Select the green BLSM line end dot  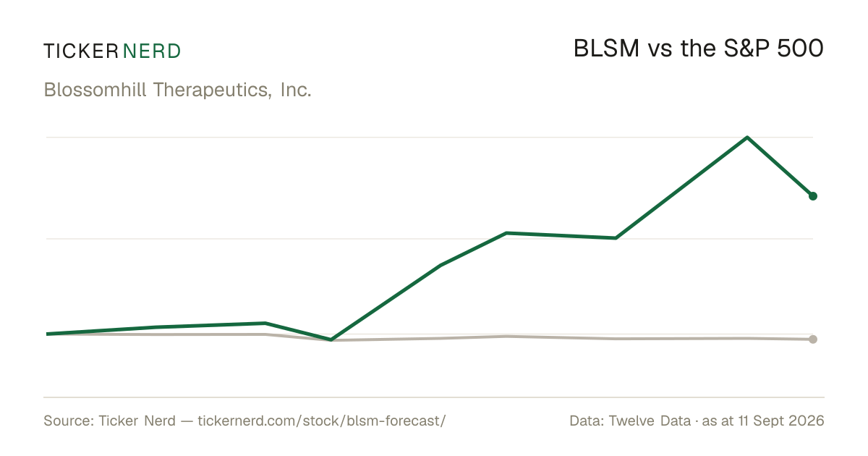(x=813, y=196)
